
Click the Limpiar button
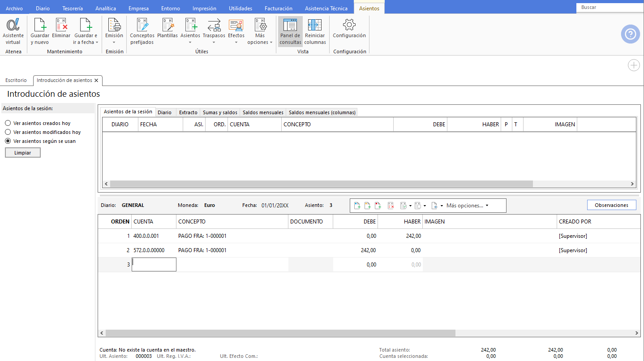coord(23,153)
